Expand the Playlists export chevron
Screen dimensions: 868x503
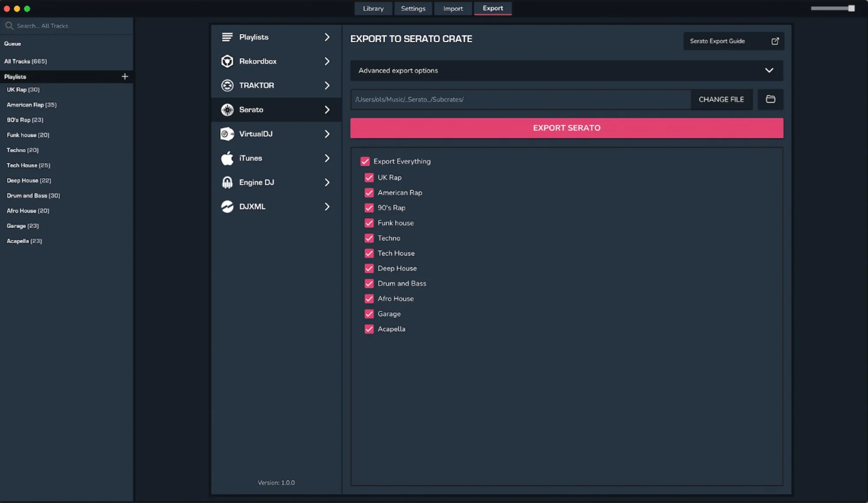click(327, 37)
